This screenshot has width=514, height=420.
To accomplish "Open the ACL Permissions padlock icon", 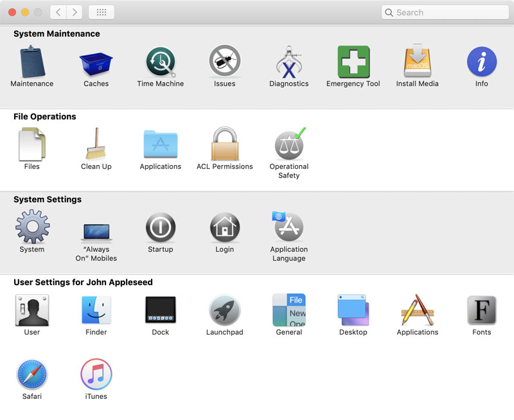I will point(224,144).
